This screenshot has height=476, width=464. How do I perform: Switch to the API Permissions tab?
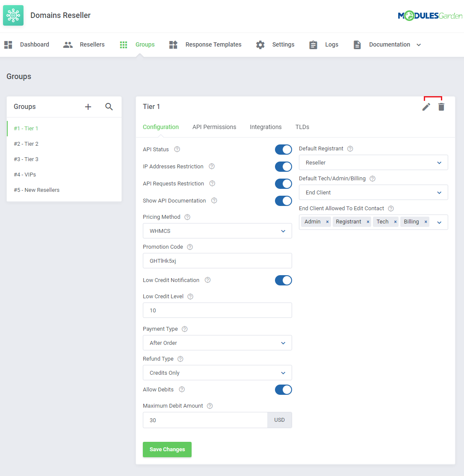pyautogui.click(x=214, y=127)
